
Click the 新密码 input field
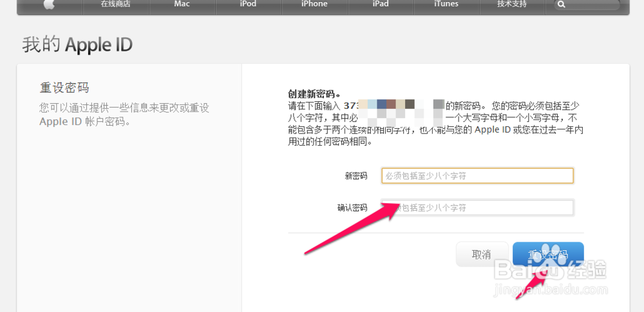coord(477,176)
